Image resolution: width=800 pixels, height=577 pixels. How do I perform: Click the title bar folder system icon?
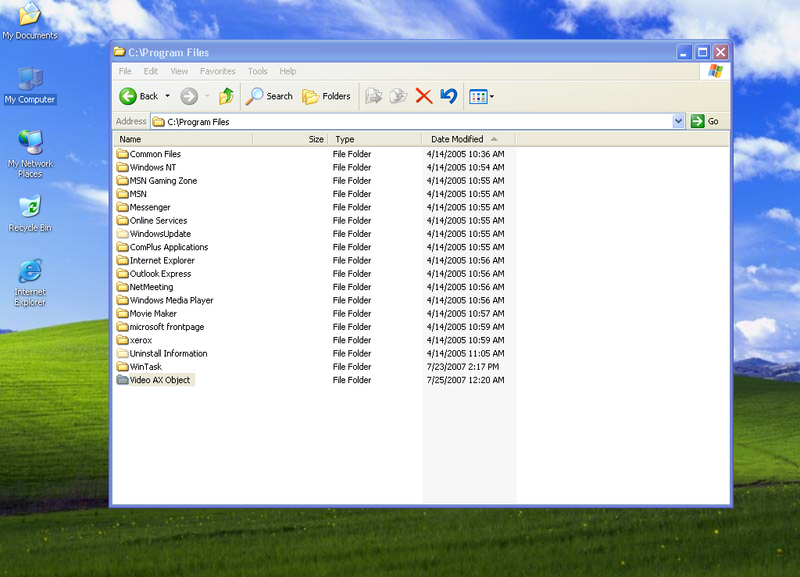pyautogui.click(x=119, y=52)
